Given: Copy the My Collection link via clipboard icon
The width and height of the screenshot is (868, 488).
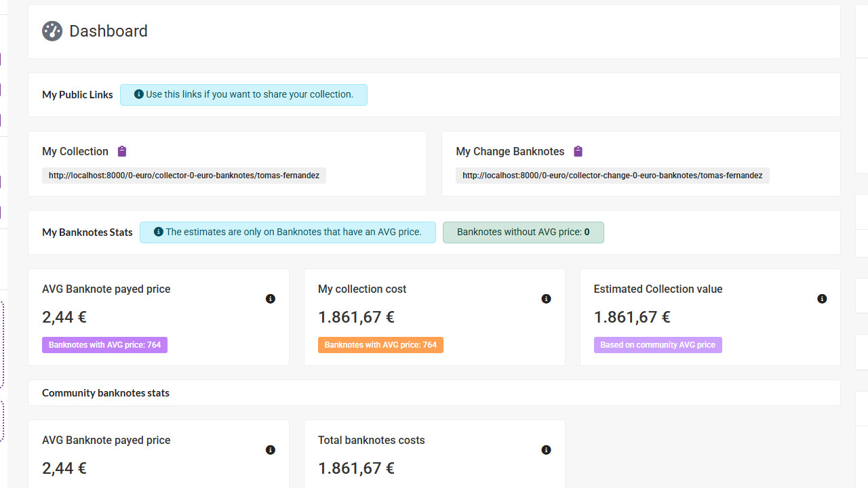Looking at the screenshot, I should pyautogui.click(x=122, y=151).
